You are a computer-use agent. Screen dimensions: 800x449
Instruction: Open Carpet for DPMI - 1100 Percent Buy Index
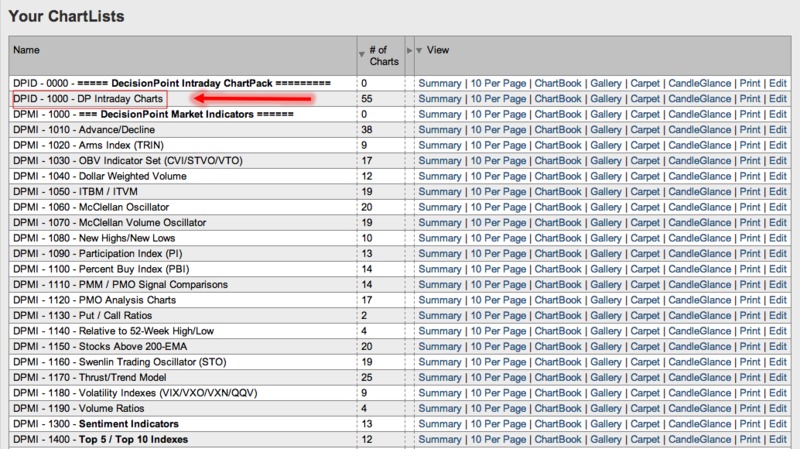[x=645, y=269]
